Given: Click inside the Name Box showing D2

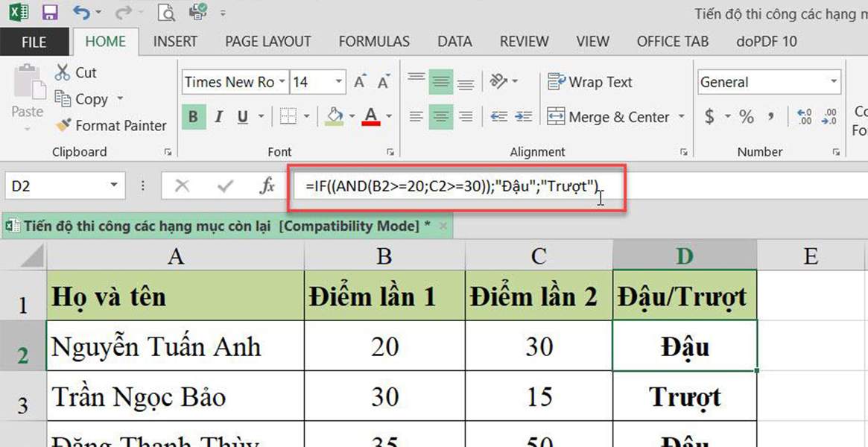Looking at the screenshot, I should tap(56, 185).
